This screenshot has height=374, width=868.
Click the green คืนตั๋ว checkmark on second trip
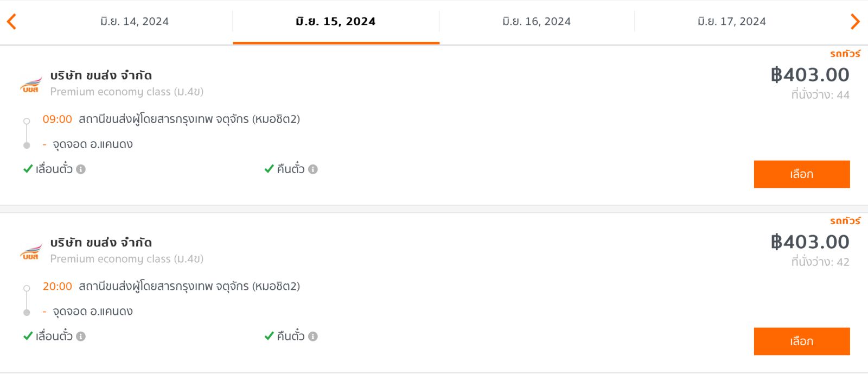269,336
